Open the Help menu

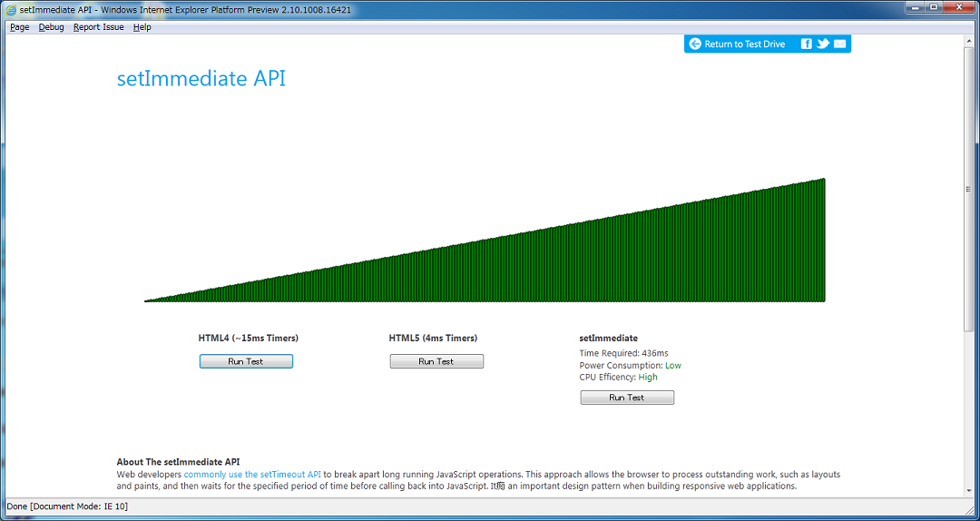pos(142,27)
